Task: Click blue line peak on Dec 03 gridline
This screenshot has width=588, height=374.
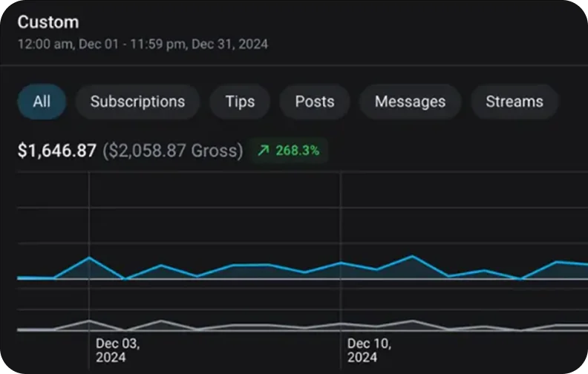Action: pyautogui.click(x=89, y=257)
